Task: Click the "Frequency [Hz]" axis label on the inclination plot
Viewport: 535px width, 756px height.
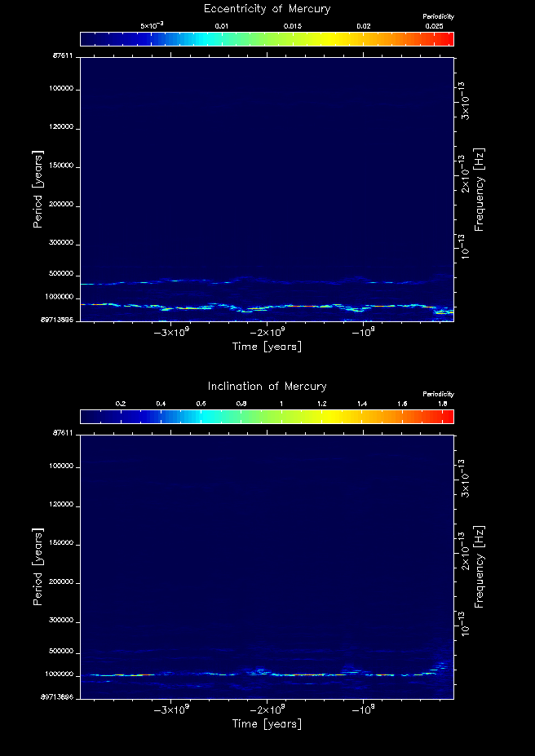Action: (x=480, y=567)
